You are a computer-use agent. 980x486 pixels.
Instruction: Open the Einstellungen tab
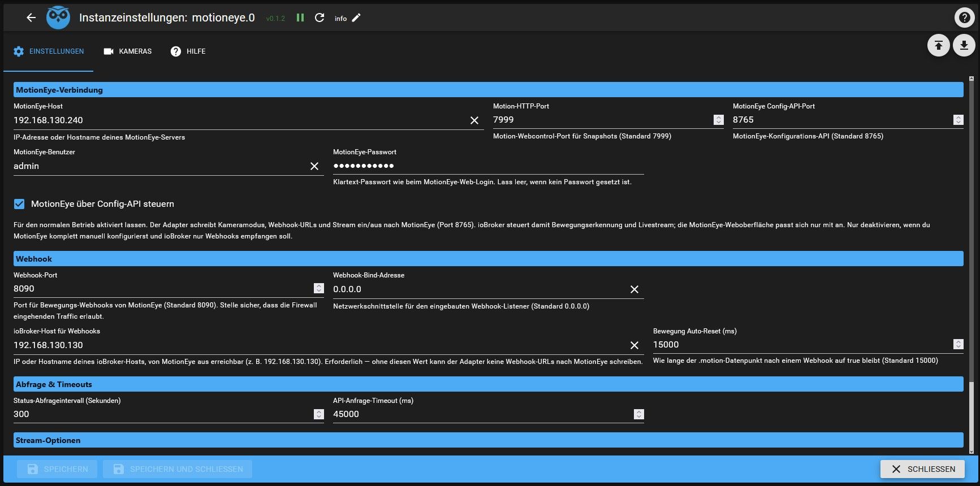click(49, 51)
